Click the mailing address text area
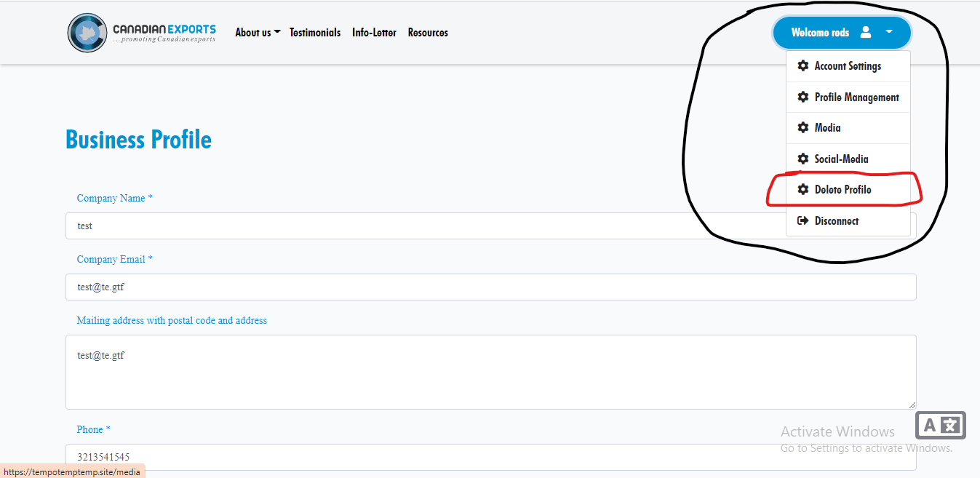 490,373
